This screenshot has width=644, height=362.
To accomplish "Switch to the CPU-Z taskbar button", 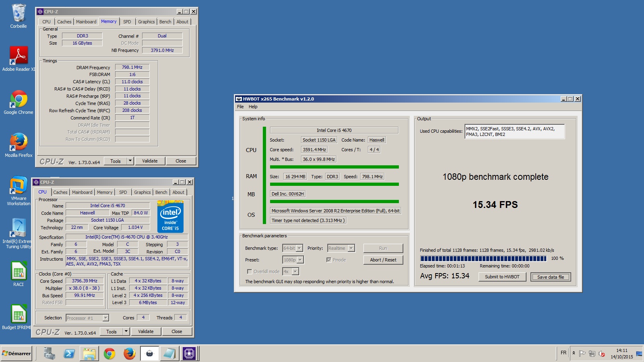I will 189,354.
